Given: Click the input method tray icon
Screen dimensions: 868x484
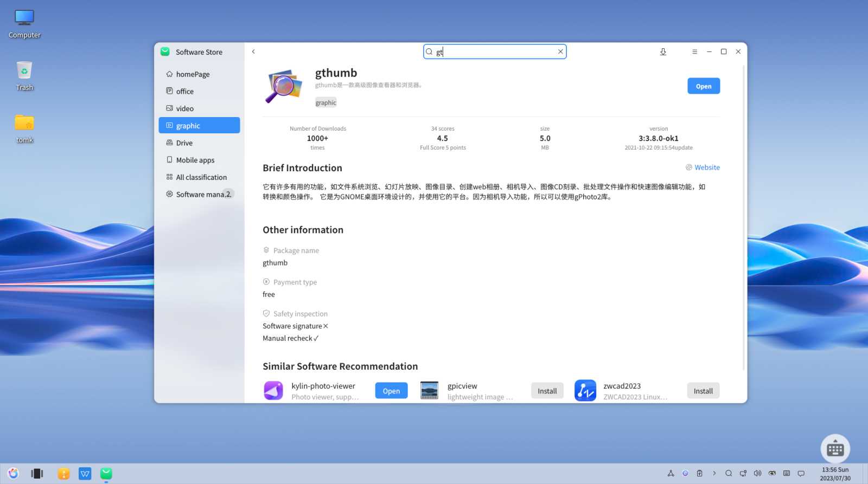Looking at the screenshot, I should [772, 473].
